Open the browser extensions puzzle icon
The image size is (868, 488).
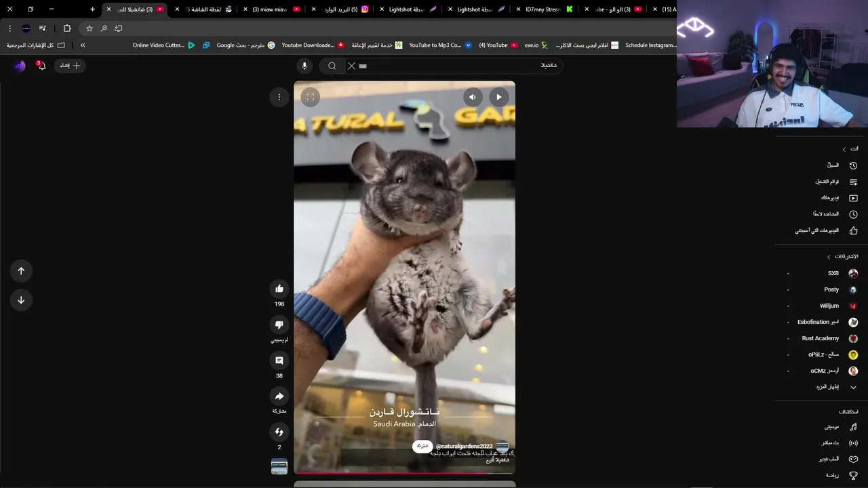tap(67, 28)
